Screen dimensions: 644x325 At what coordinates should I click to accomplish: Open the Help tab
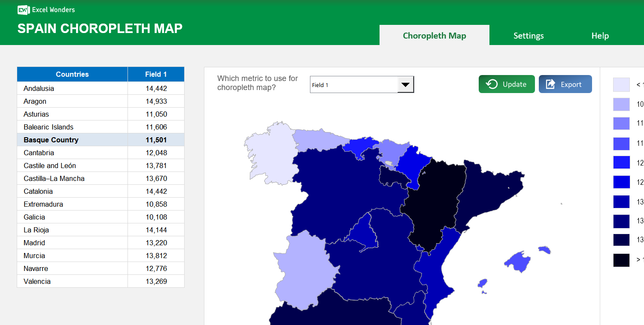600,36
